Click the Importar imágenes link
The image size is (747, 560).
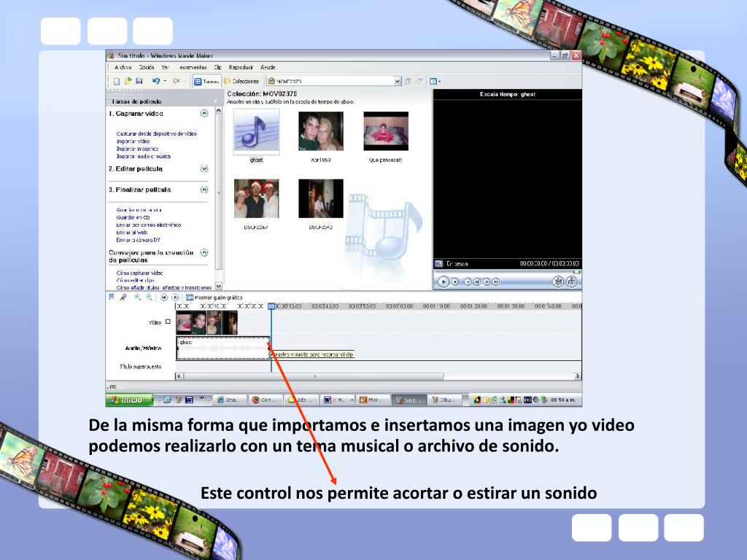tap(137, 149)
